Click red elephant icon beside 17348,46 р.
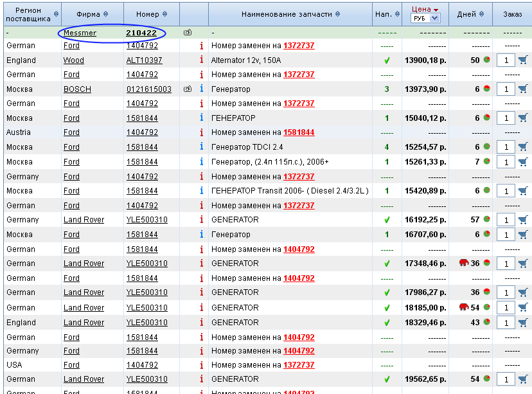Screen dimensions: 532x394 coord(464,263)
